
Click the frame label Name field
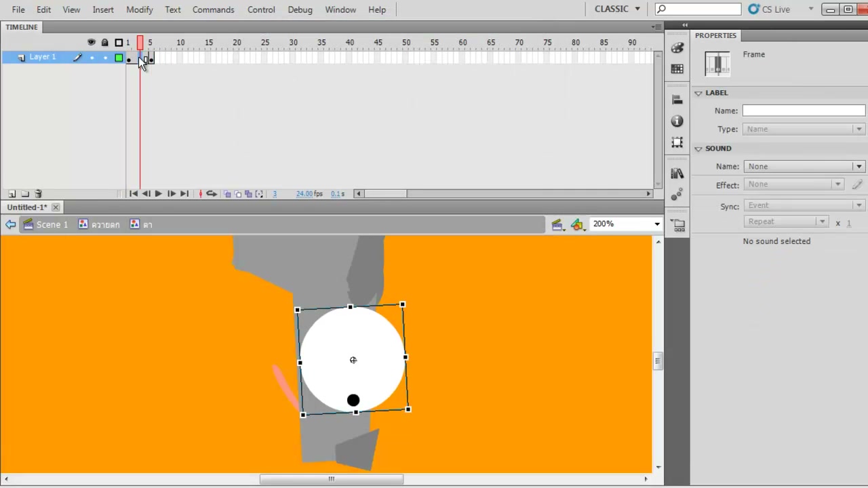pos(804,110)
